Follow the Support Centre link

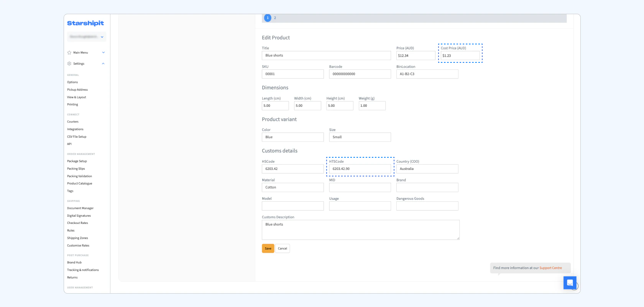point(550,268)
